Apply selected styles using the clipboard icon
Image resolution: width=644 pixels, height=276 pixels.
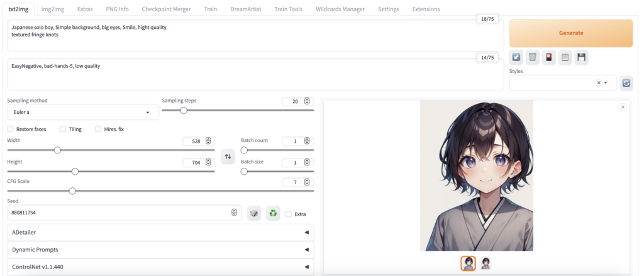[x=565, y=58]
